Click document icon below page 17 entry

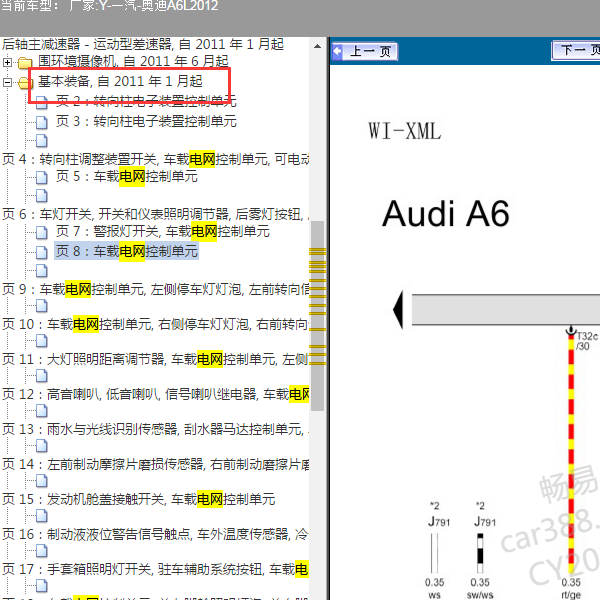click(x=42, y=585)
